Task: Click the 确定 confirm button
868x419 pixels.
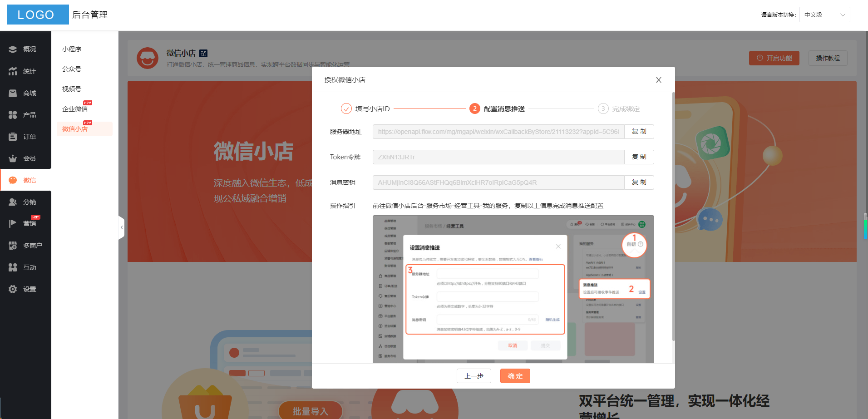Action: [515, 376]
